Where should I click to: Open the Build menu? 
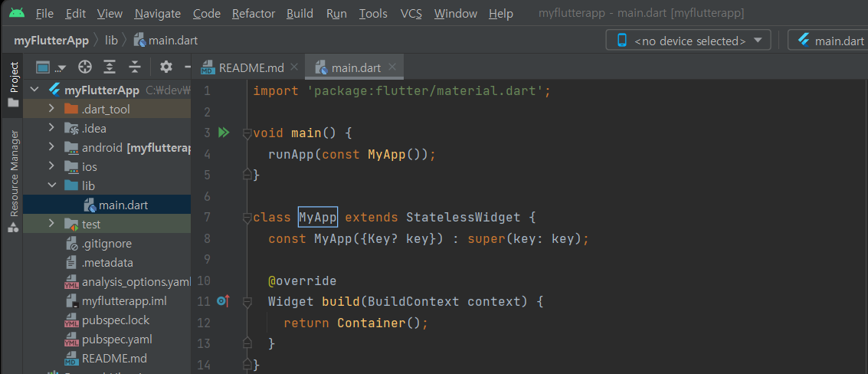tap(300, 13)
